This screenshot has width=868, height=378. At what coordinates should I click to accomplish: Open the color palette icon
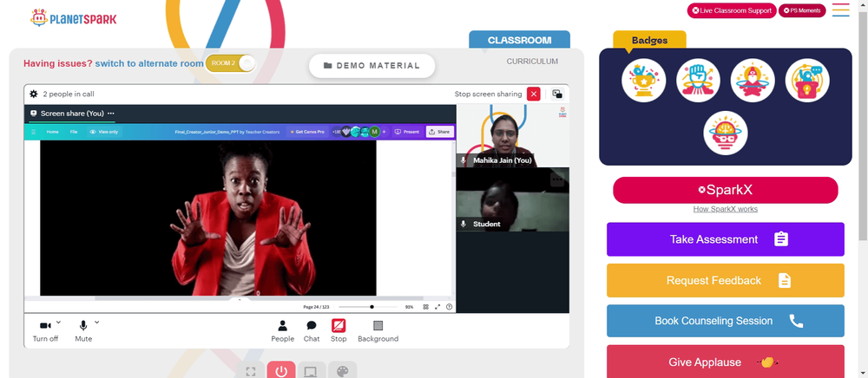[342, 371]
